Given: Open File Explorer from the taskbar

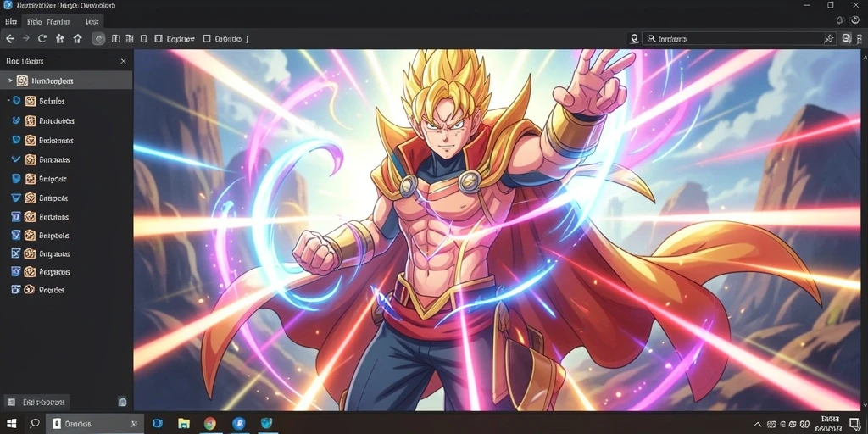Looking at the screenshot, I should point(184,424).
